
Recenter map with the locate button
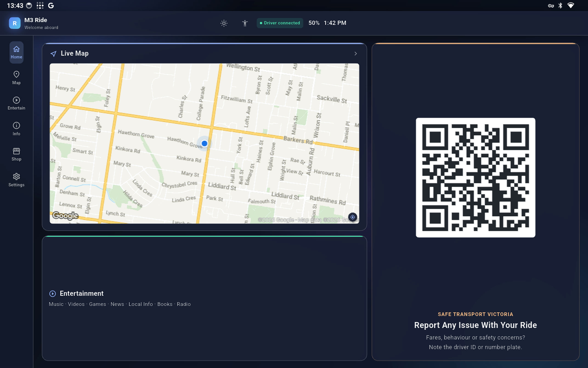pos(352,217)
